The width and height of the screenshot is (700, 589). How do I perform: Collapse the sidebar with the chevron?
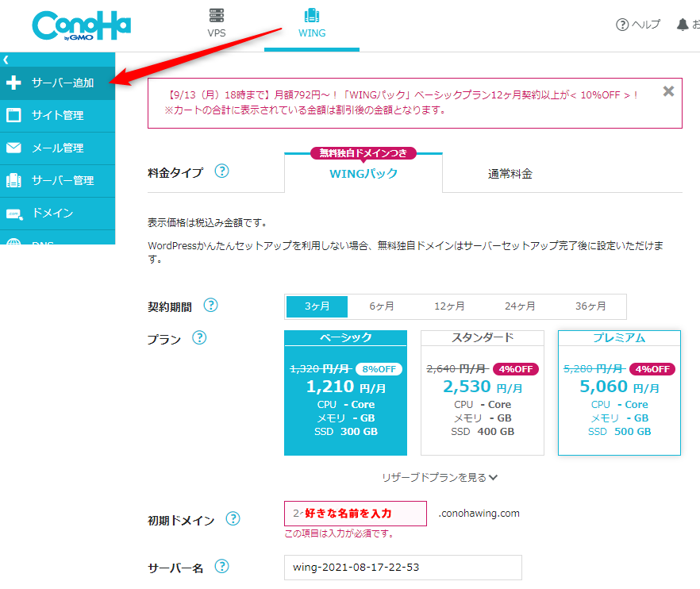6,60
